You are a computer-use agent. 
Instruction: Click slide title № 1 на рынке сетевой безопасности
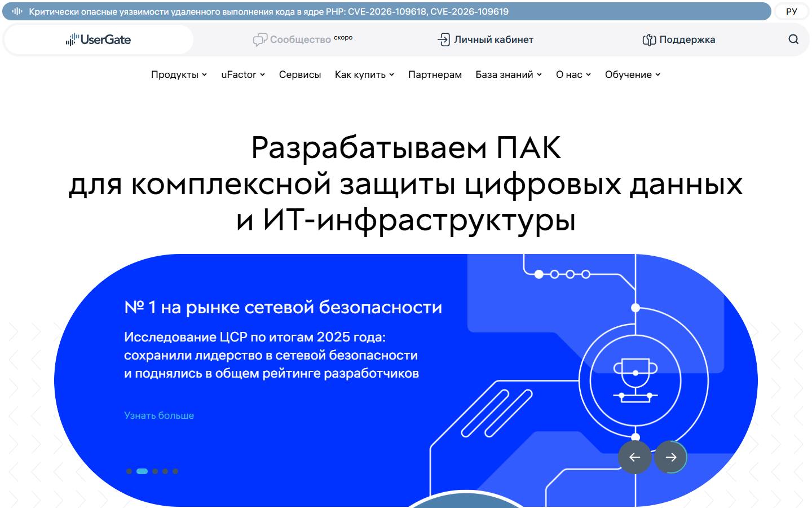283,307
